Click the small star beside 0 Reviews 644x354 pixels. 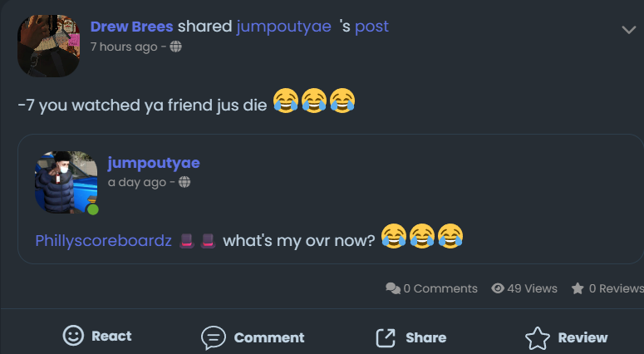coord(578,288)
